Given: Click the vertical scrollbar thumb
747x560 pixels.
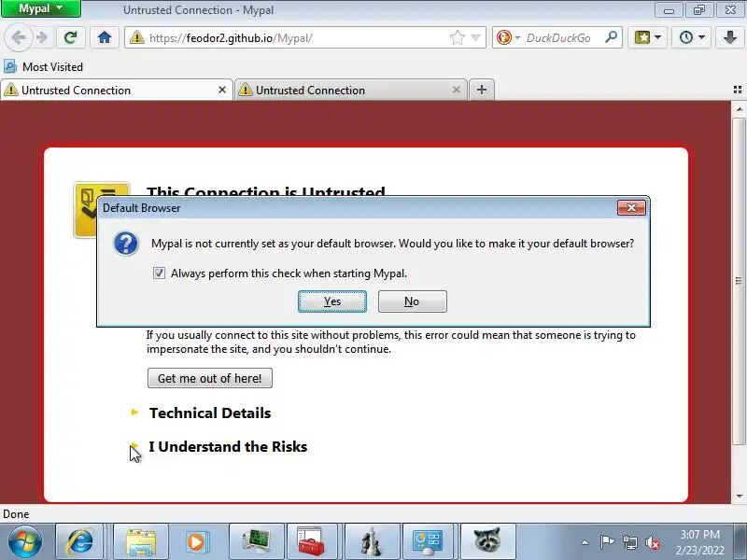Looking at the screenshot, I should coord(739,281).
